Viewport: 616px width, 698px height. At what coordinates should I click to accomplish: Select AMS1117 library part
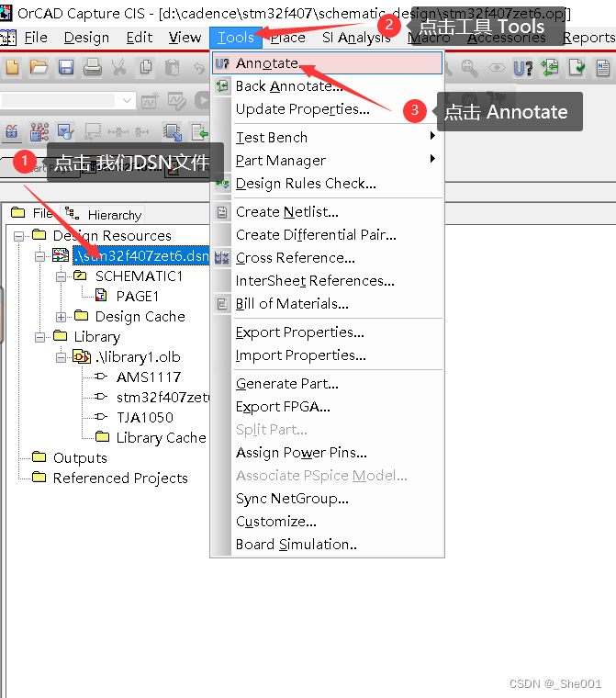pyautogui.click(x=149, y=377)
